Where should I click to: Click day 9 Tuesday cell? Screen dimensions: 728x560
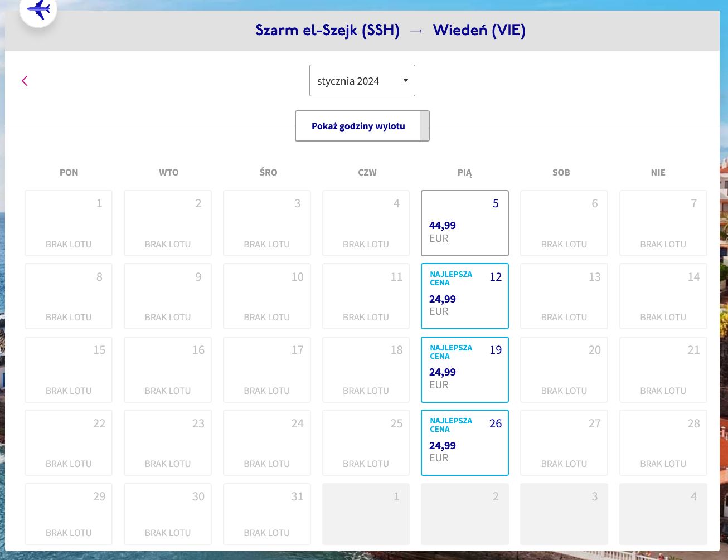(x=168, y=296)
